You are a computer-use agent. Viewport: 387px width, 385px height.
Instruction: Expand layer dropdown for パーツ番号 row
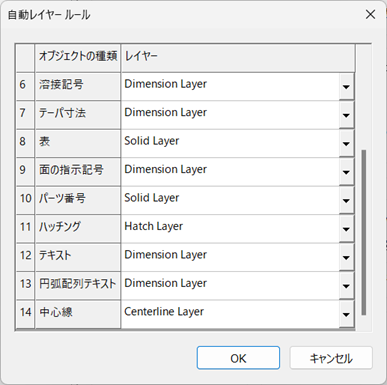click(346, 201)
